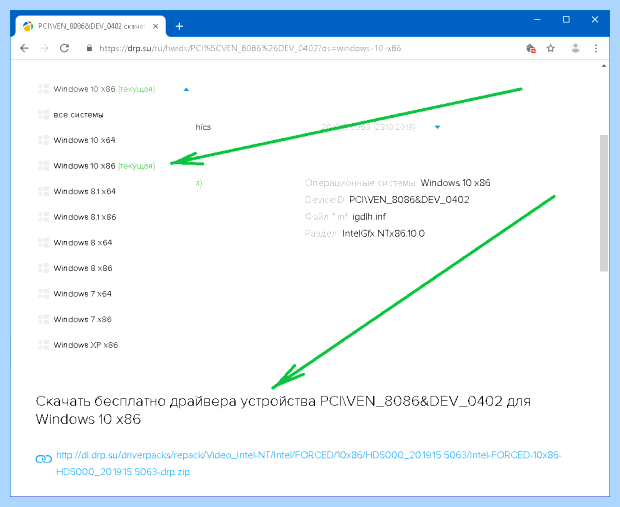
Task: Minimize the browser window
Action: [537, 19]
